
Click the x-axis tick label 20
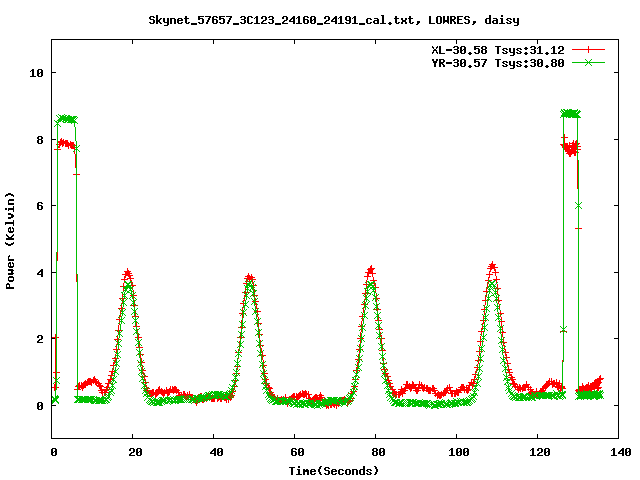click(x=135, y=452)
